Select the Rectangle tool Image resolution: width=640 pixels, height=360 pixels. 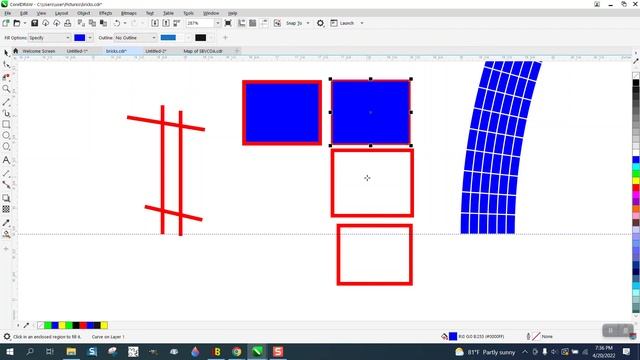6,124
